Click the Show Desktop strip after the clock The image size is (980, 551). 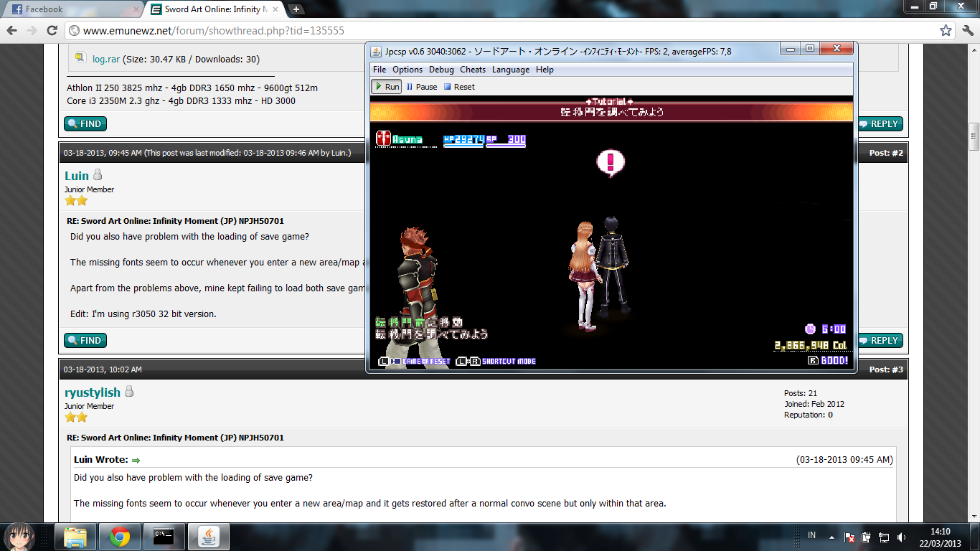[x=975, y=537]
